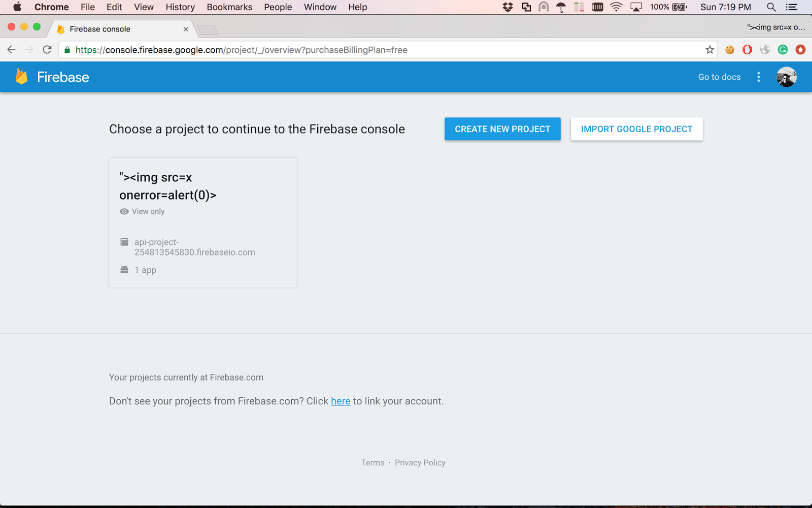Open the Bookmarks menu

(x=229, y=7)
